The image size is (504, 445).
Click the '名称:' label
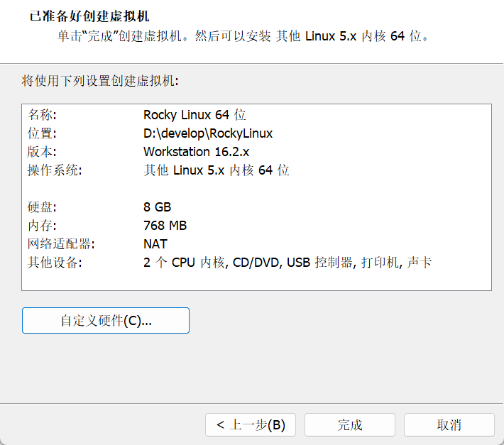42,115
